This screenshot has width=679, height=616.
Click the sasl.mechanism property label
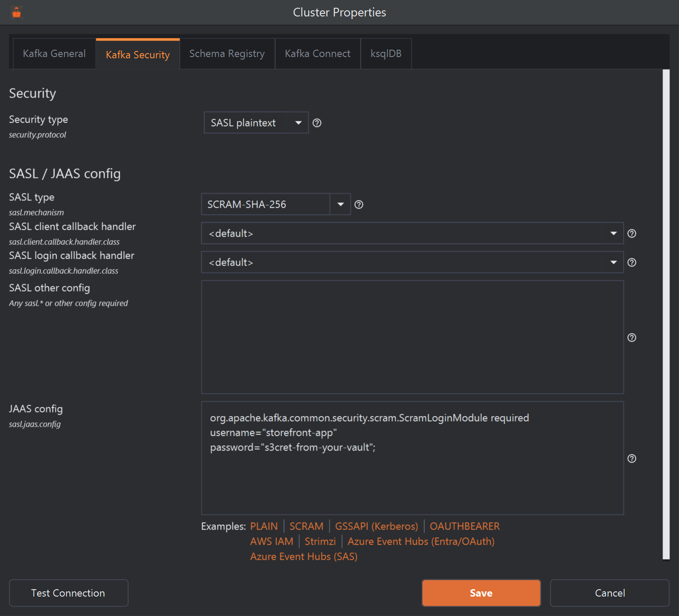coord(36,213)
